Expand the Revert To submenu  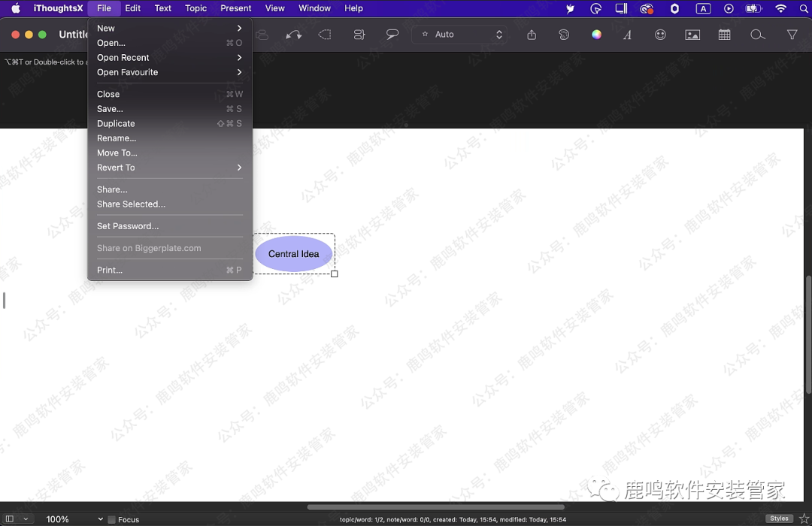[169, 168]
